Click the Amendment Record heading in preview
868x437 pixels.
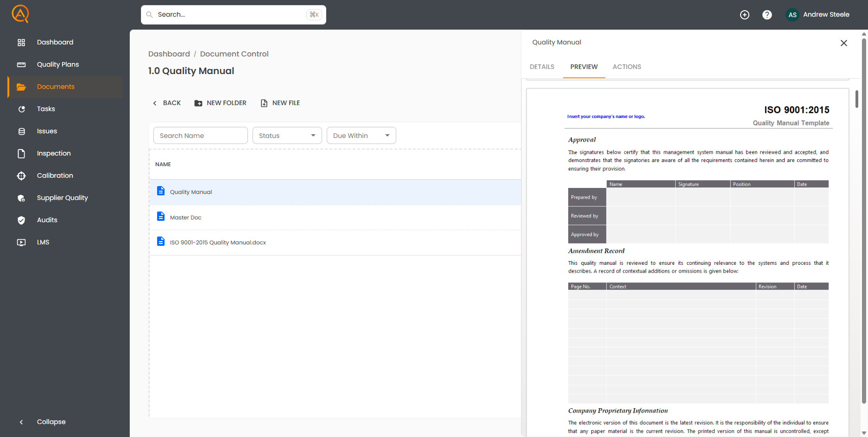click(596, 251)
